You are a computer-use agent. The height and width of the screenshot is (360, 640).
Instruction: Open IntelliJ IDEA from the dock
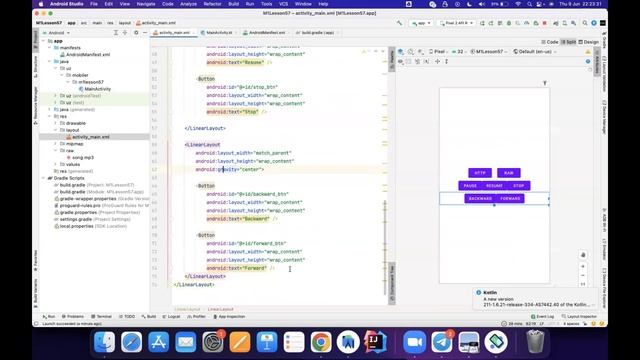(375, 342)
